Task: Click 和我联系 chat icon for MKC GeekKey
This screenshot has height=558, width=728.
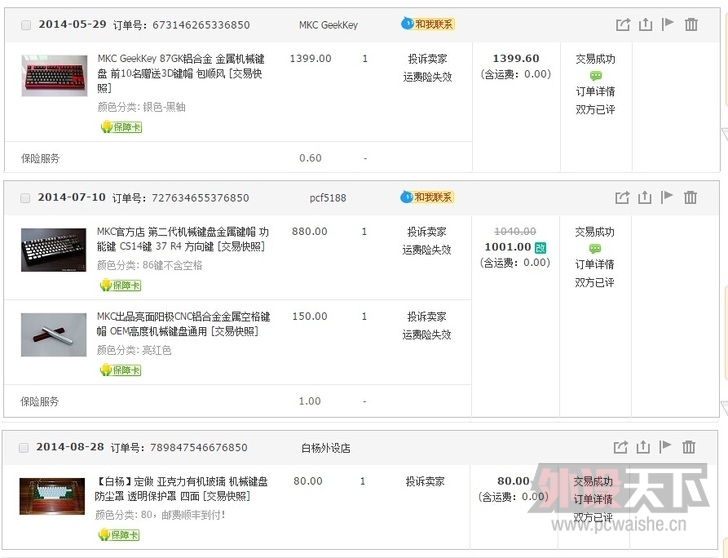Action: coord(427,24)
